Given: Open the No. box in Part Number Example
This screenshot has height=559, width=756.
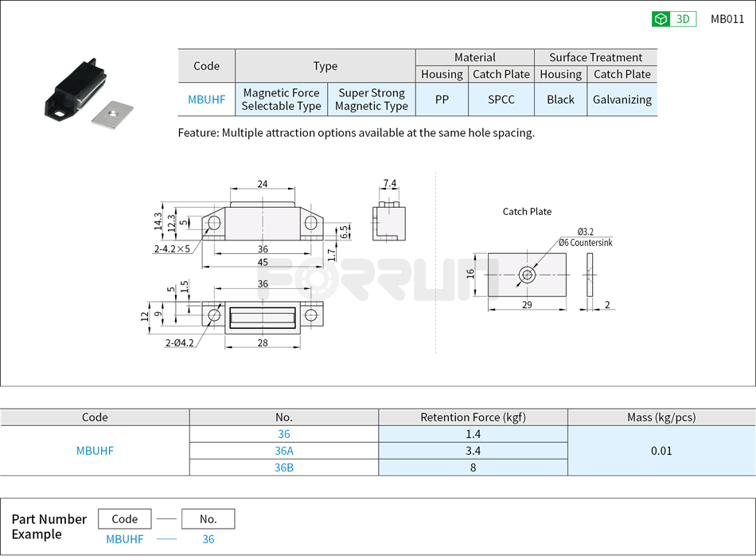Looking at the screenshot, I should click(x=208, y=518).
